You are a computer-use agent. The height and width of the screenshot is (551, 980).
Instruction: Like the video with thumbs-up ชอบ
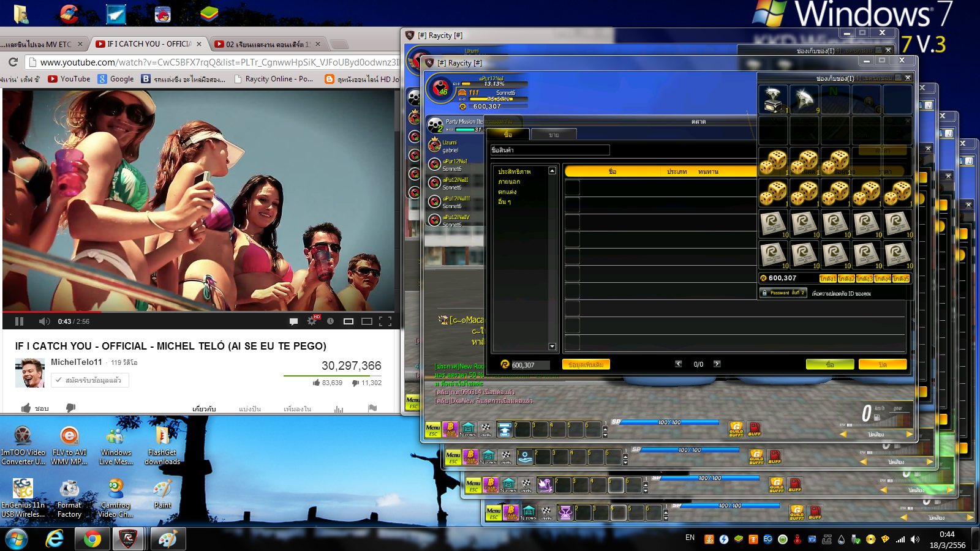point(35,408)
